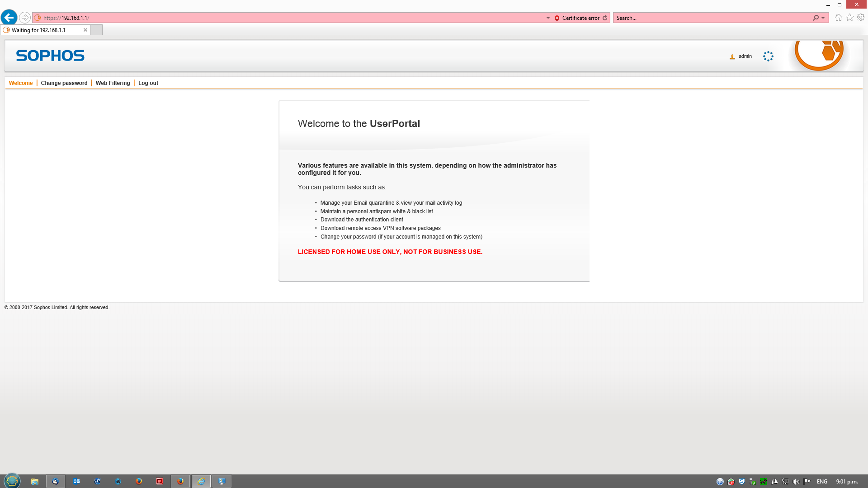The width and height of the screenshot is (868, 488).
Task: Click the admin user icon
Action: coord(732,56)
